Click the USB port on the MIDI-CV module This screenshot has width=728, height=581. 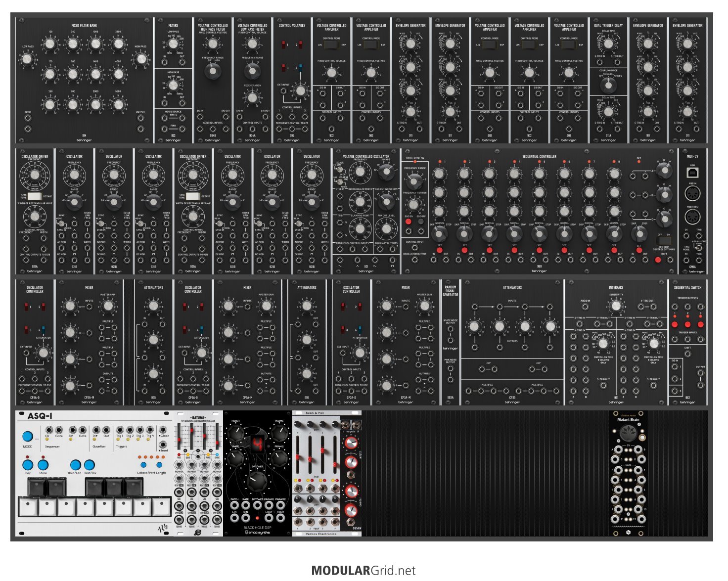tap(692, 173)
